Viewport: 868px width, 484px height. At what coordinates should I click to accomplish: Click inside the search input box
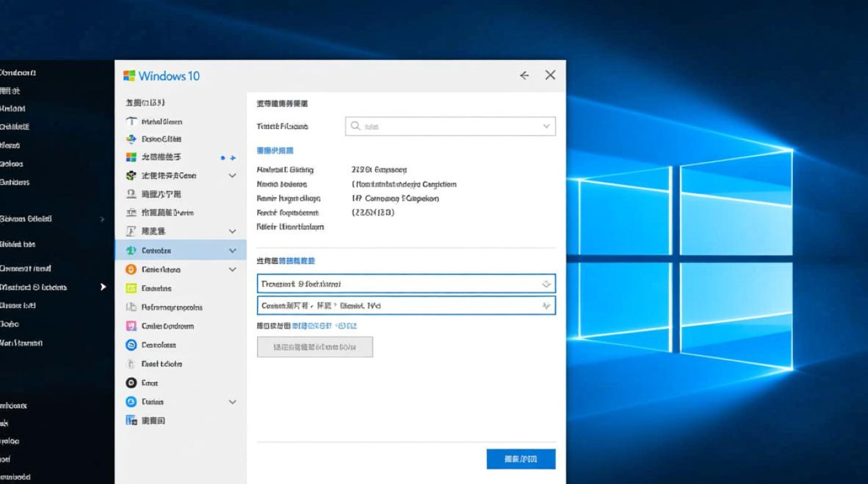tap(446, 126)
